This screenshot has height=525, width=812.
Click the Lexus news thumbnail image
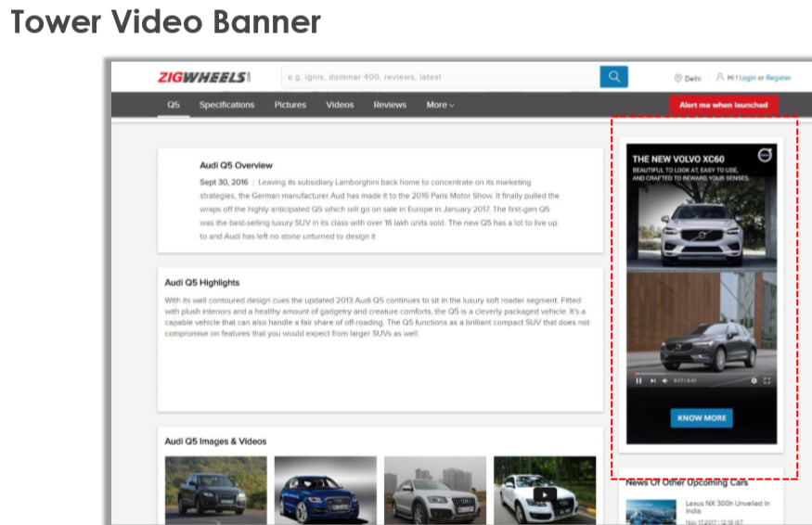pos(651,512)
